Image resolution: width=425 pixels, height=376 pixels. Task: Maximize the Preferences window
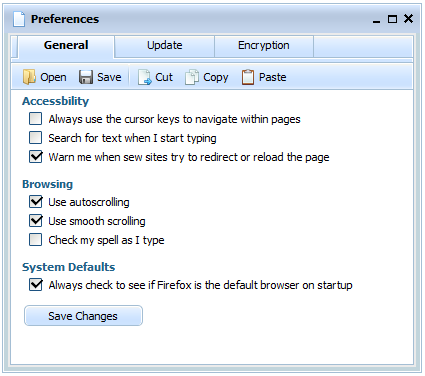pos(392,19)
